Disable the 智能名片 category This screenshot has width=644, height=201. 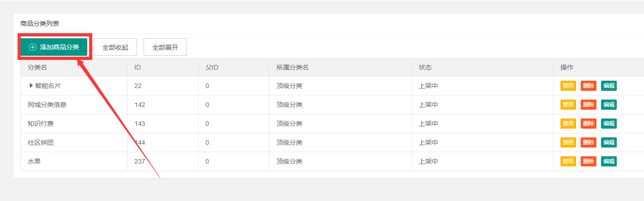(x=568, y=86)
